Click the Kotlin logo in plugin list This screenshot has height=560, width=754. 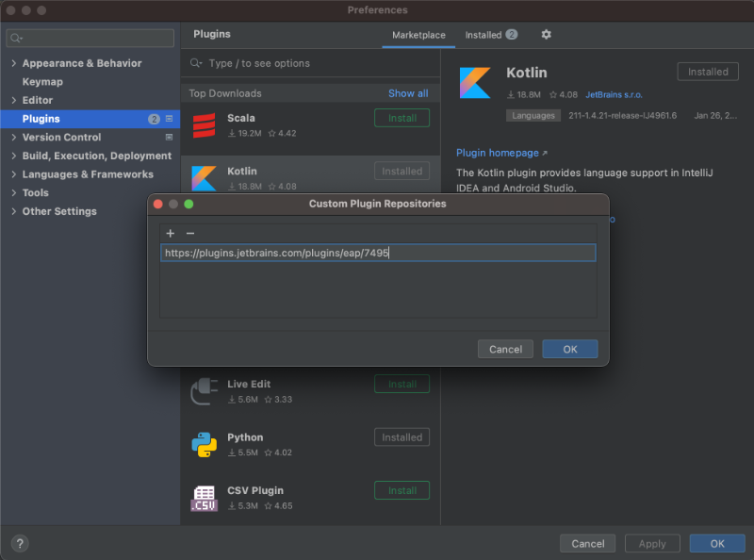[x=204, y=178]
